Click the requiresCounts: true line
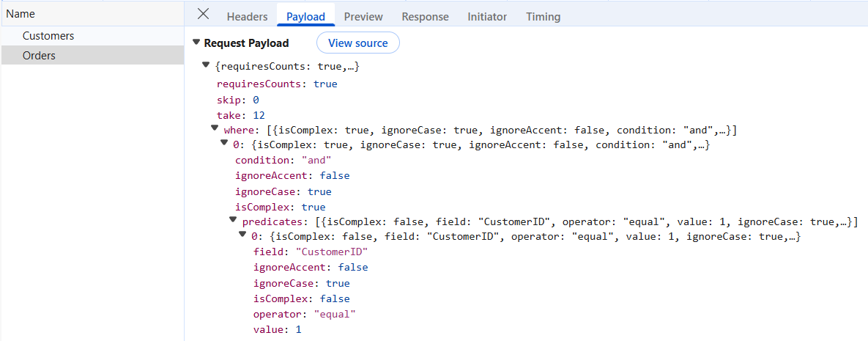The width and height of the screenshot is (868, 341). click(x=277, y=84)
